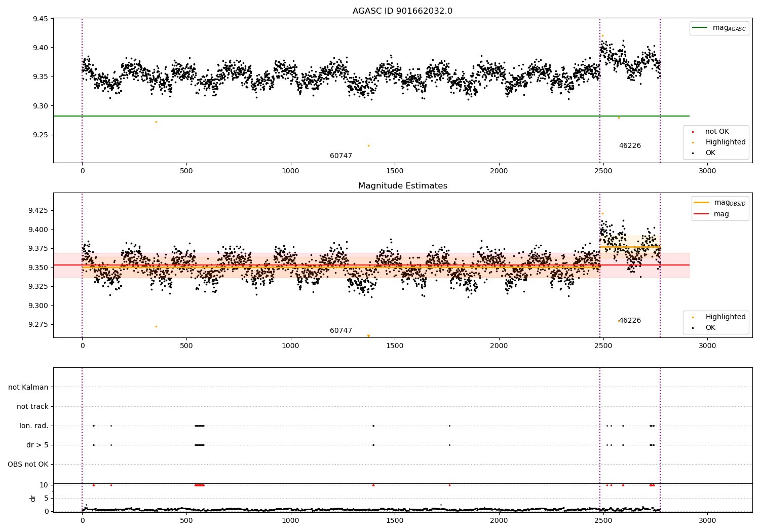The width and height of the screenshot is (760, 532).
Task: Click the 46226 obsid label in top plot
Action: tap(630, 146)
